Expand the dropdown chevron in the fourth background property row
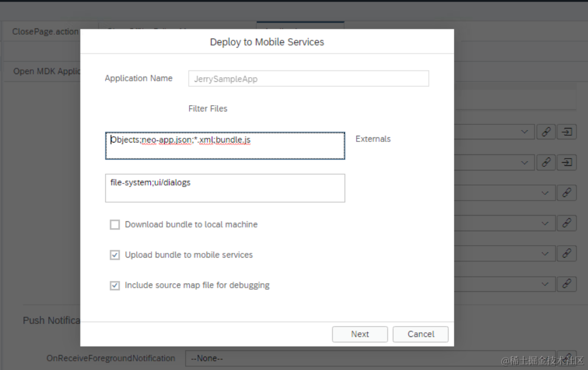 [545, 223]
